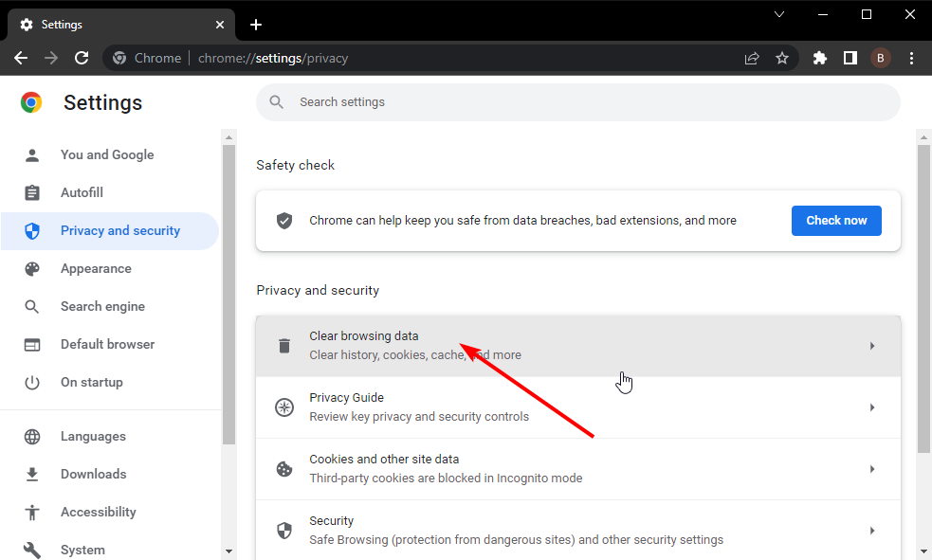Screen dimensions: 932x560
Task: Click the palette icon beside Appearance
Action: pos(32,268)
